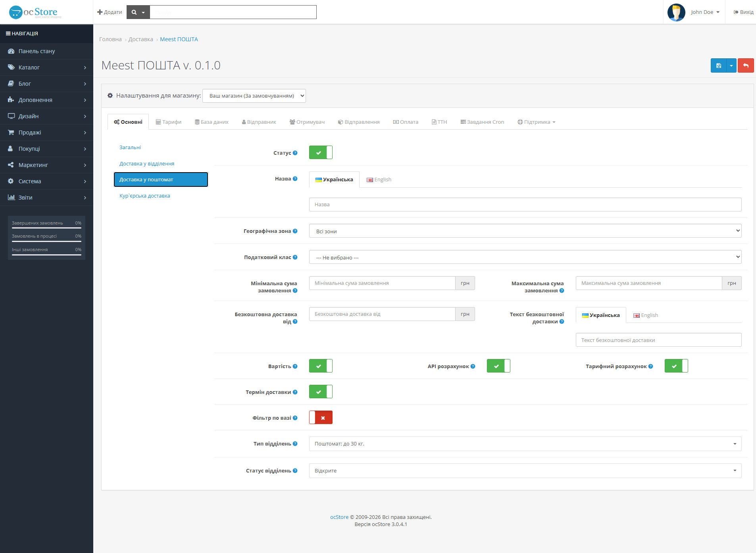Open the ocStore logo home link
The width and height of the screenshot is (756, 553).
tap(35, 12)
